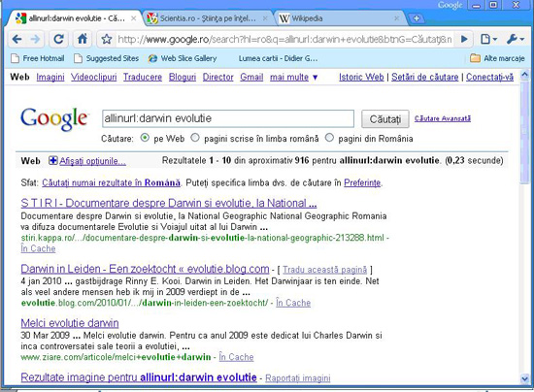This screenshot has height=392, width=534.
Task: Click the Căutați search button
Action: pos(385,119)
